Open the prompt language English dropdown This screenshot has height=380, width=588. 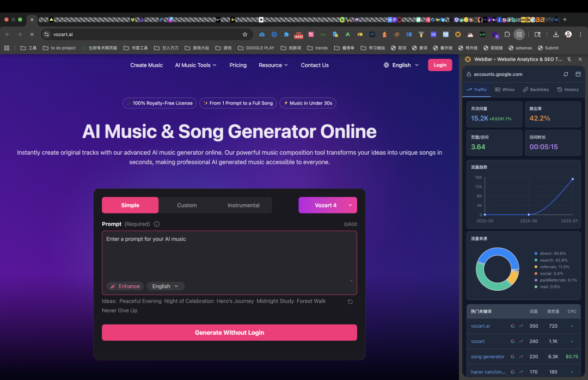click(x=166, y=286)
